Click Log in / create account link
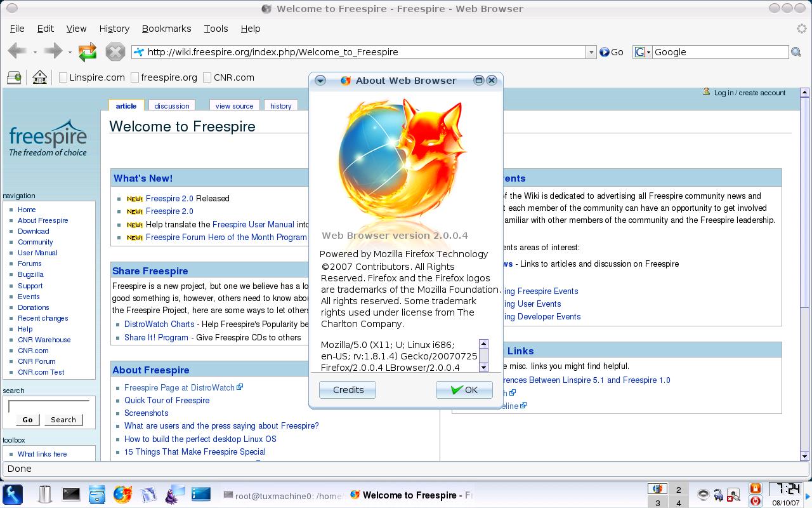This screenshot has height=508, width=812. click(749, 93)
